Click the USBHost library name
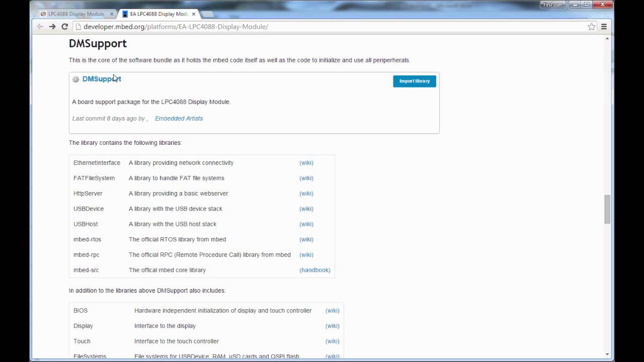This screenshot has width=644, height=362. pyautogui.click(x=86, y=224)
